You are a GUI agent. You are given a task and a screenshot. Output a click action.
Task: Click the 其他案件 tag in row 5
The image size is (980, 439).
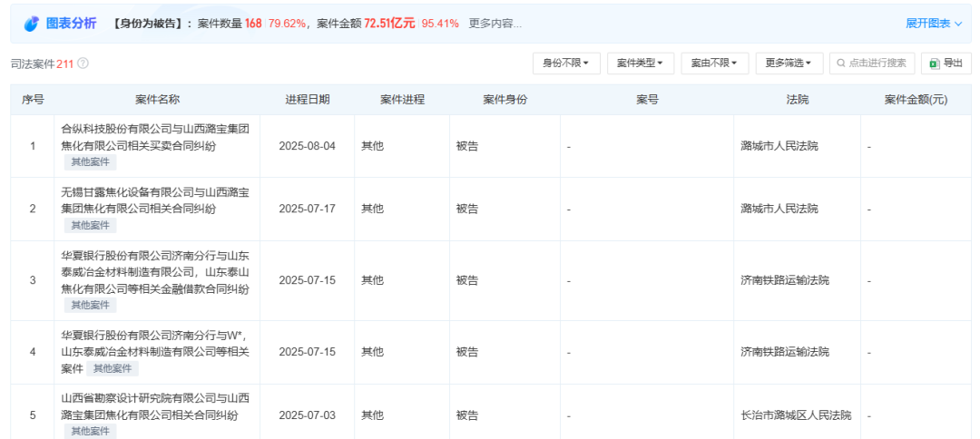[x=90, y=431]
